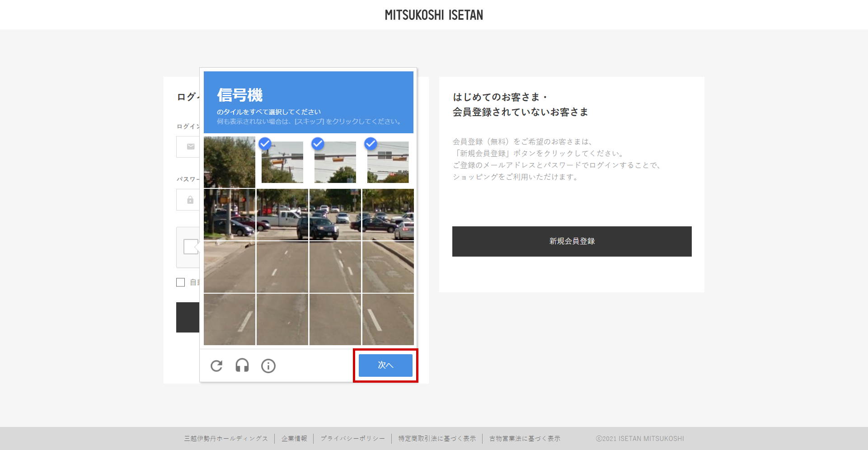The width and height of the screenshot is (868, 450).
Task: Switch to the audio challenge via headphones icon
Action: coord(242,365)
